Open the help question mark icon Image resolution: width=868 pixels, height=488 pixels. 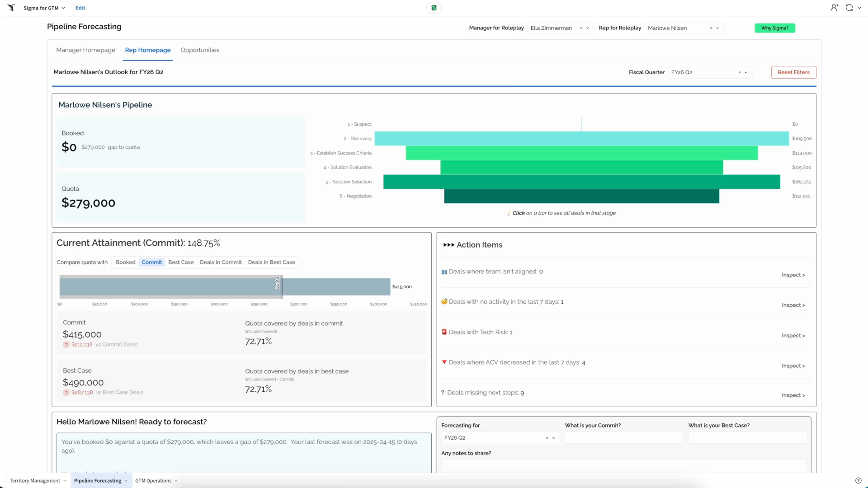pos(858,480)
